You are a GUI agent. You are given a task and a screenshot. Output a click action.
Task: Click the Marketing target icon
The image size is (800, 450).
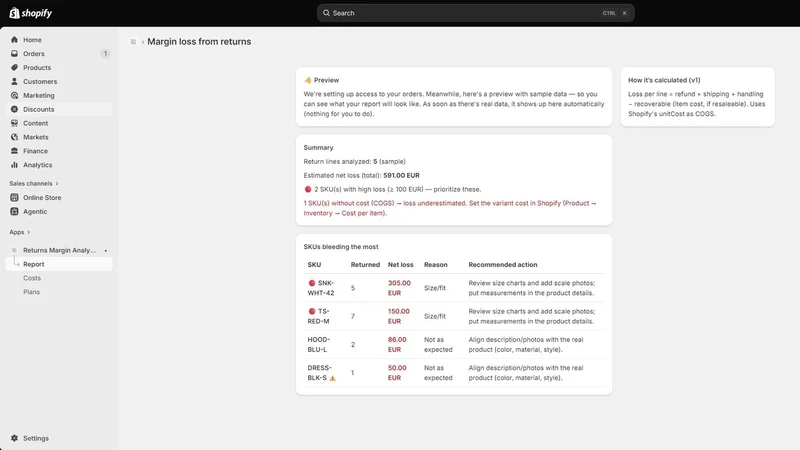tap(14, 95)
